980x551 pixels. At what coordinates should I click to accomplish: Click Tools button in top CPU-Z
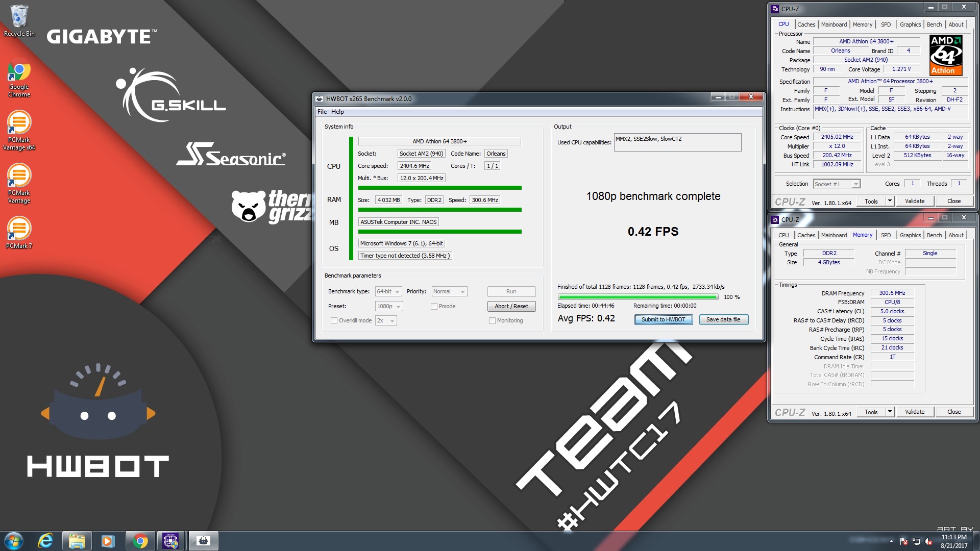pos(871,201)
